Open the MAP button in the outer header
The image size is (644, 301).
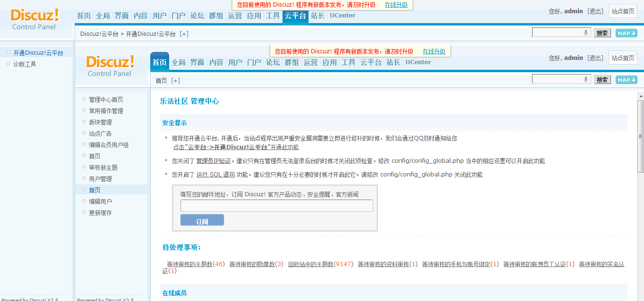tap(627, 33)
